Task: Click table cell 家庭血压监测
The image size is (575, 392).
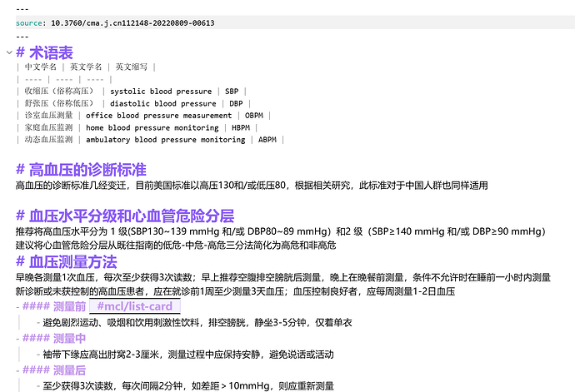Action: click(49, 127)
